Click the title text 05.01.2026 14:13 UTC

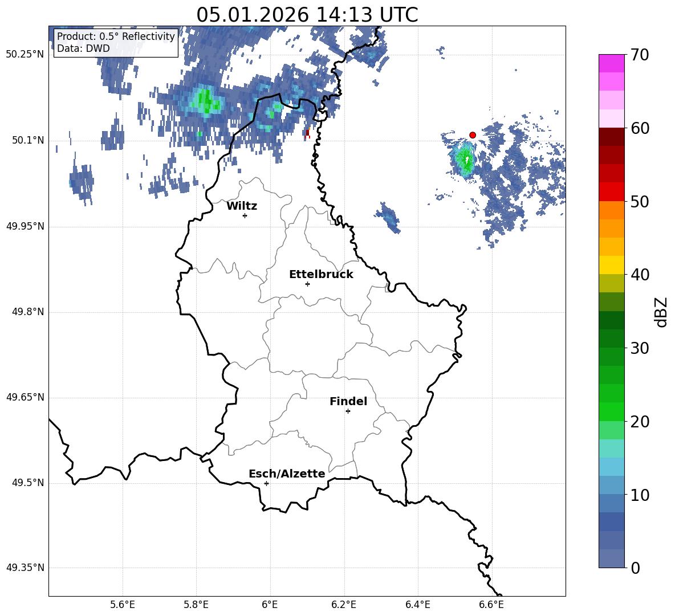point(307,15)
